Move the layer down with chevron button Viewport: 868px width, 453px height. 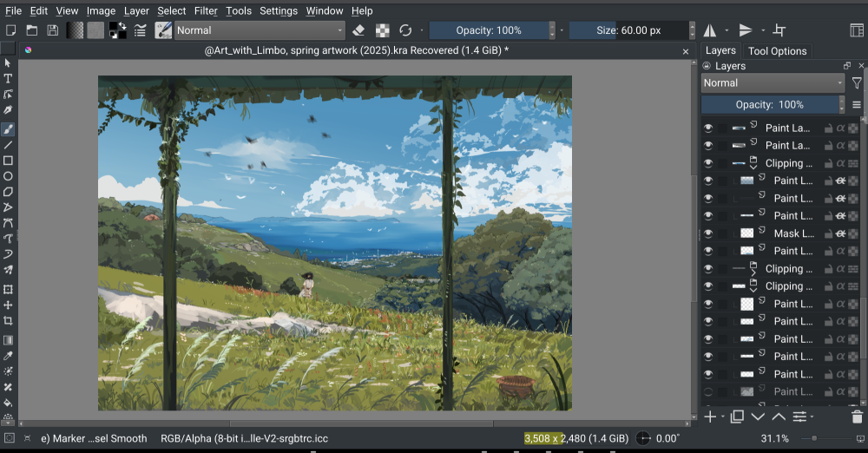click(x=758, y=417)
